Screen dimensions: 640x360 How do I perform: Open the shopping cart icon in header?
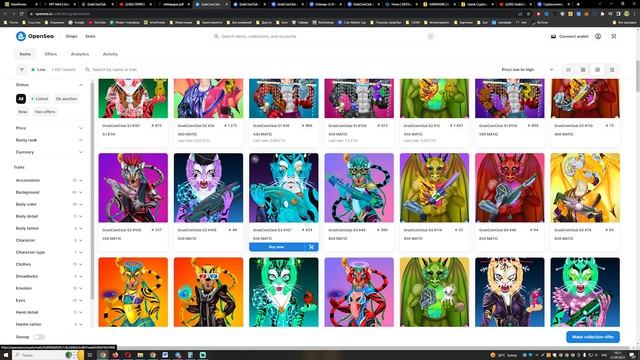coord(613,36)
